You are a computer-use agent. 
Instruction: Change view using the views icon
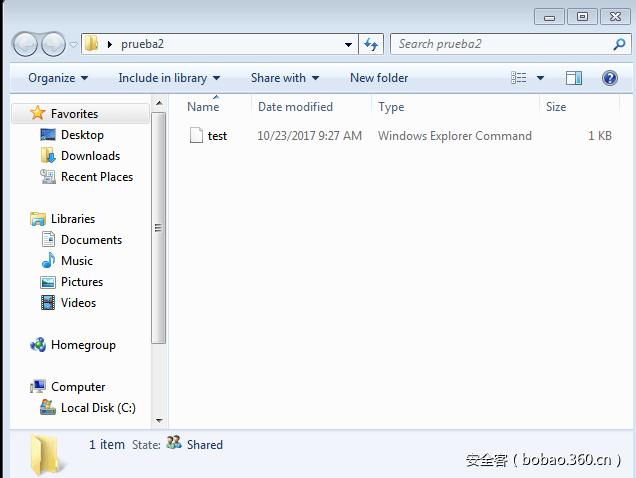point(518,78)
